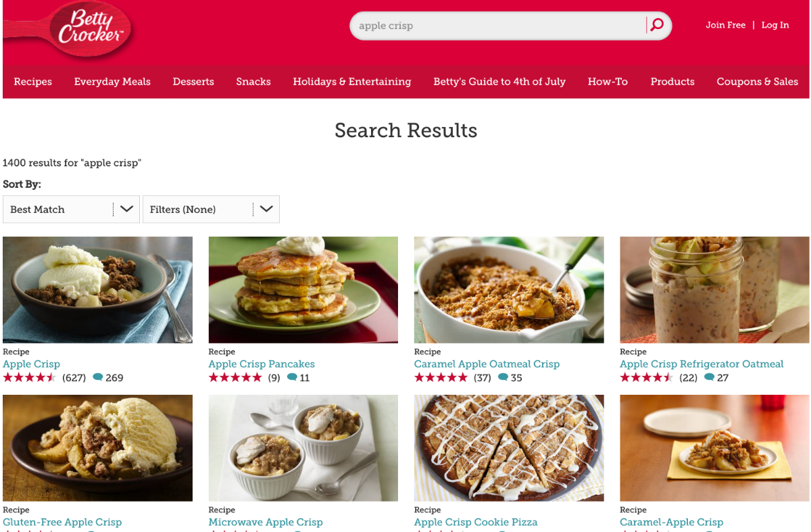Click the apple crisp search input field
The image size is (811, 532).
[x=498, y=26]
